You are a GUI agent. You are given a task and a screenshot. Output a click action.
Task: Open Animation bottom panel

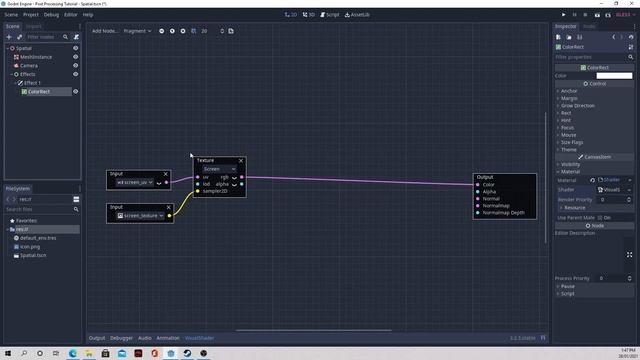pyautogui.click(x=168, y=338)
